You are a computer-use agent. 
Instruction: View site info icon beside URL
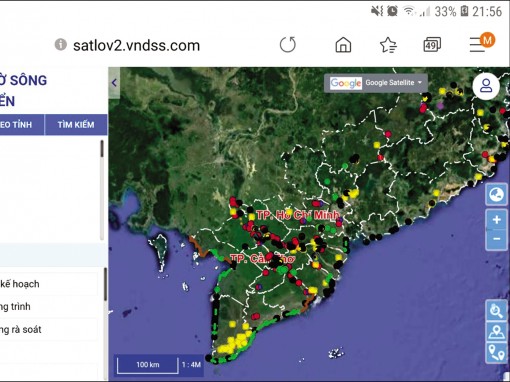point(60,44)
